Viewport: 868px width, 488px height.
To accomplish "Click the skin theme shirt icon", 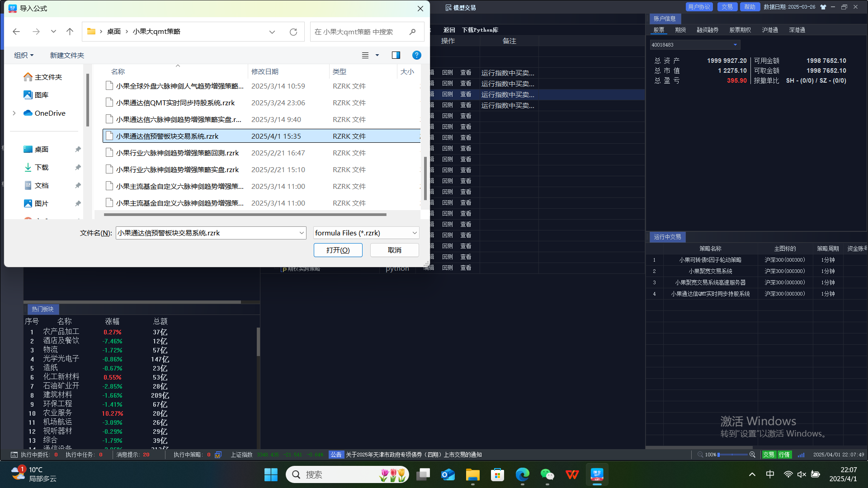I will click(x=823, y=7).
